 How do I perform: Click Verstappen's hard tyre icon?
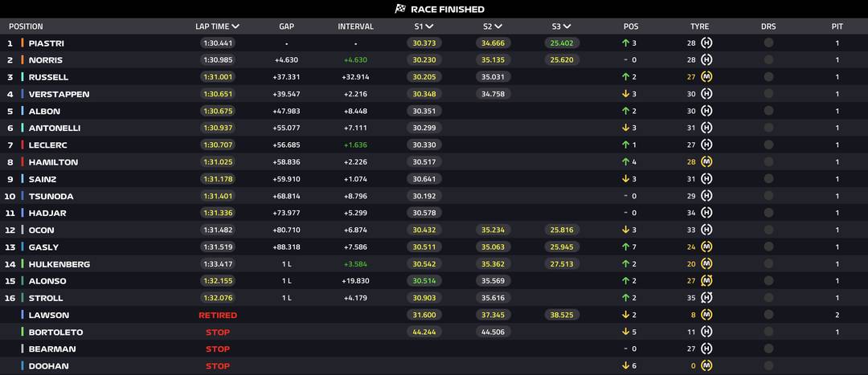click(x=706, y=94)
